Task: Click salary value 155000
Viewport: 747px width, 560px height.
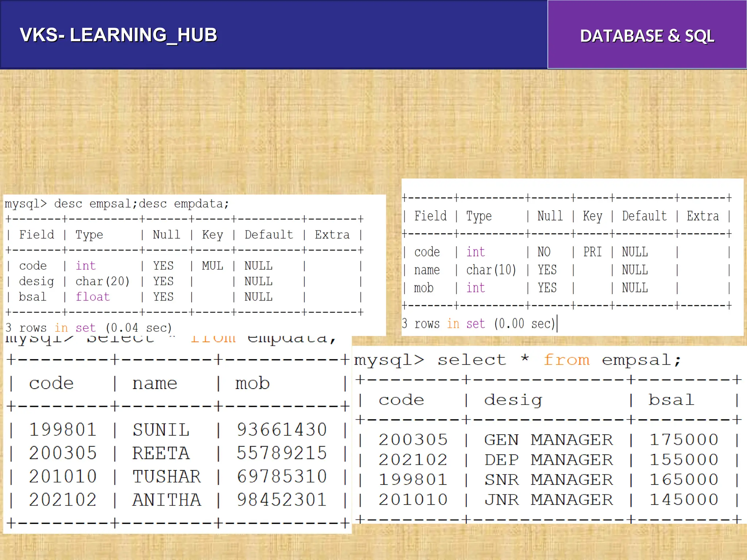Action: [684, 459]
